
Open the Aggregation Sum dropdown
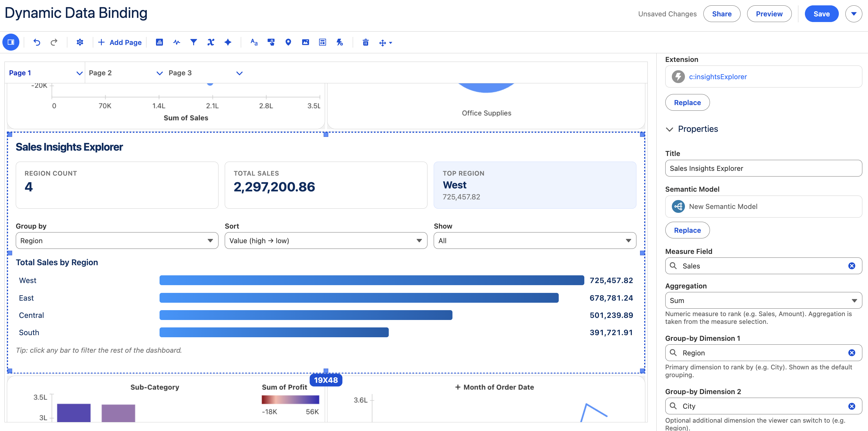[764, 301]
